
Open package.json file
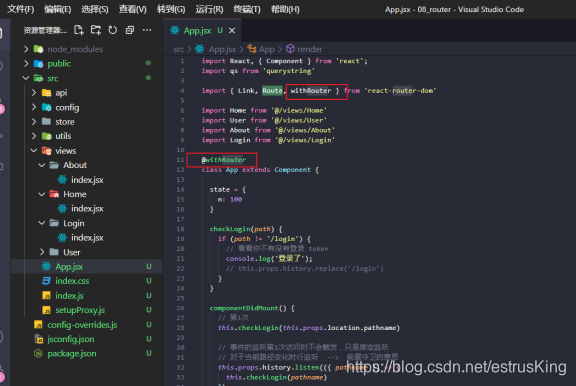coord(72,354)
